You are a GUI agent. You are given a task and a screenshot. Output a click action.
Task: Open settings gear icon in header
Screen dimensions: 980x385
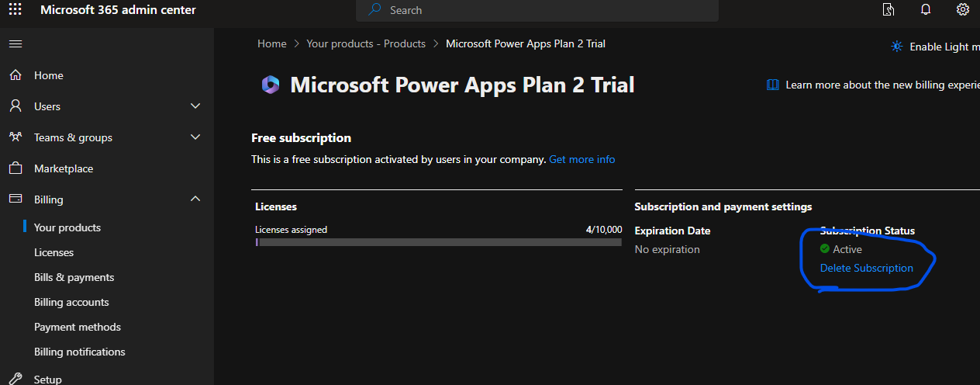coord(963,10)
